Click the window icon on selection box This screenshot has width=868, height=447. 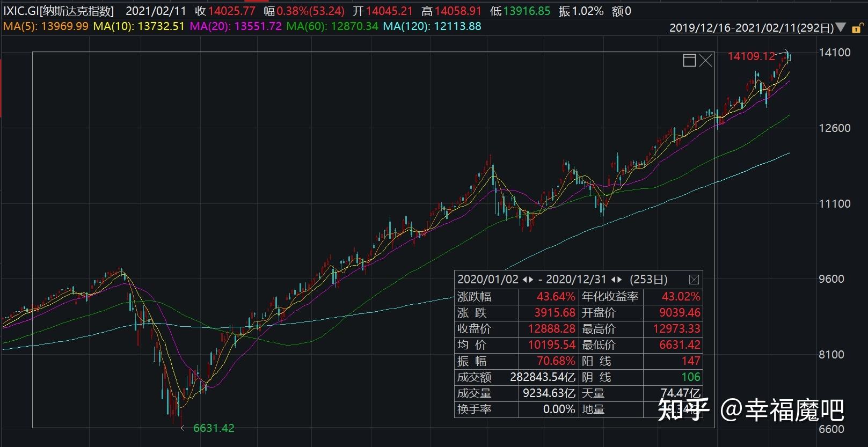click(689, 60)
